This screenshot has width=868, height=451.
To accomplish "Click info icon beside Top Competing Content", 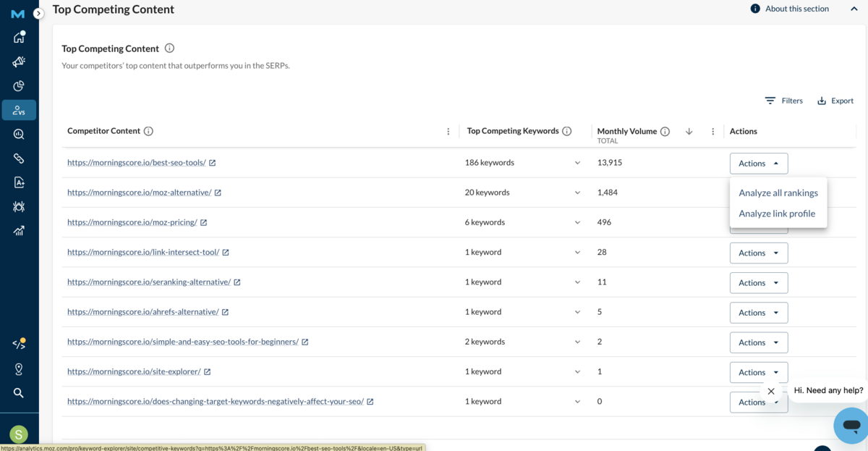I will (169, 49).
